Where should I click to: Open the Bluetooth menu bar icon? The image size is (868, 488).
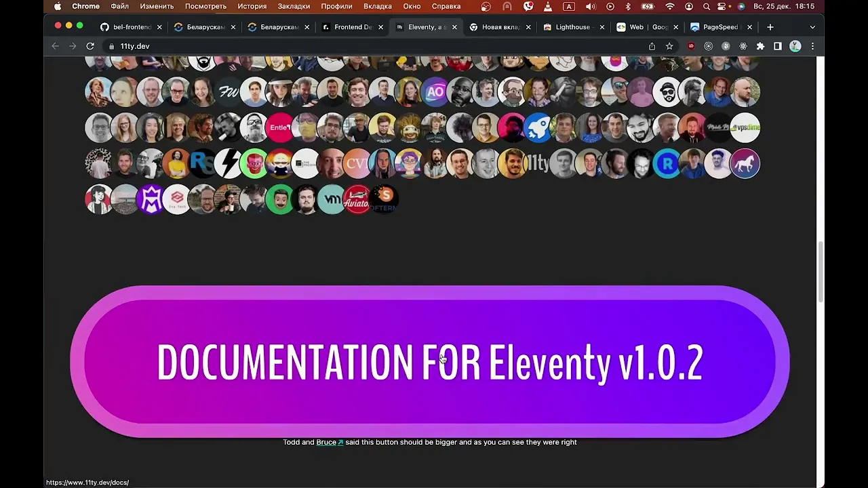pyautogui.click(x=628, y=6)
